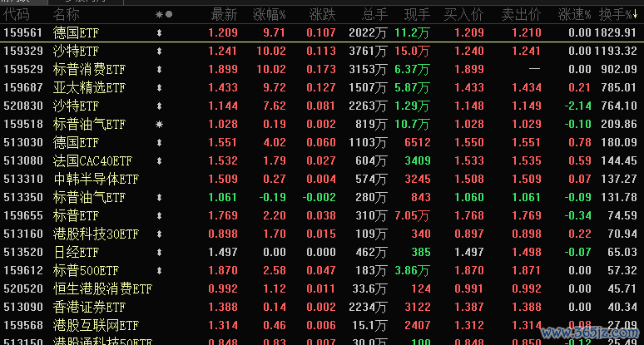Click the marker icon in 德国ETF 159561 row

(160, 32)
